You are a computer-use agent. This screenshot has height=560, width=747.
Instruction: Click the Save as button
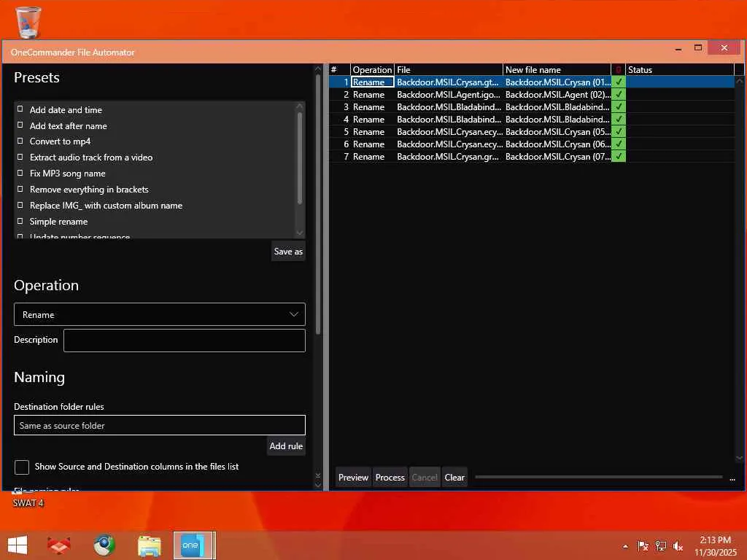click(x=288, y=252)
